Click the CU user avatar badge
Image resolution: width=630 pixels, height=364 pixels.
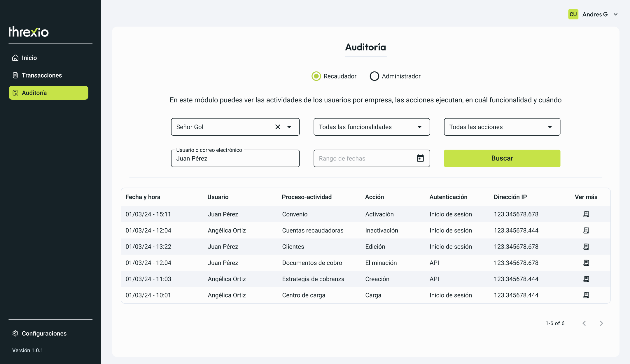click(x=573, y=14)
